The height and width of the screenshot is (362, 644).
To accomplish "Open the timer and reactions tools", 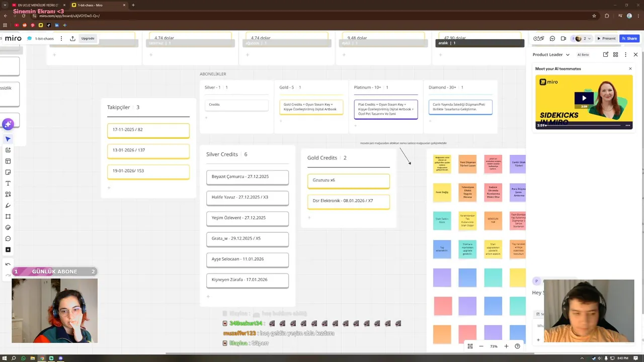I will [539, 38].
